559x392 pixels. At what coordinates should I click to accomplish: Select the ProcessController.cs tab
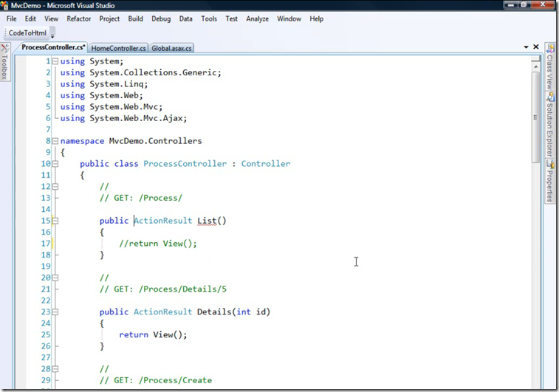coord(53,47)
